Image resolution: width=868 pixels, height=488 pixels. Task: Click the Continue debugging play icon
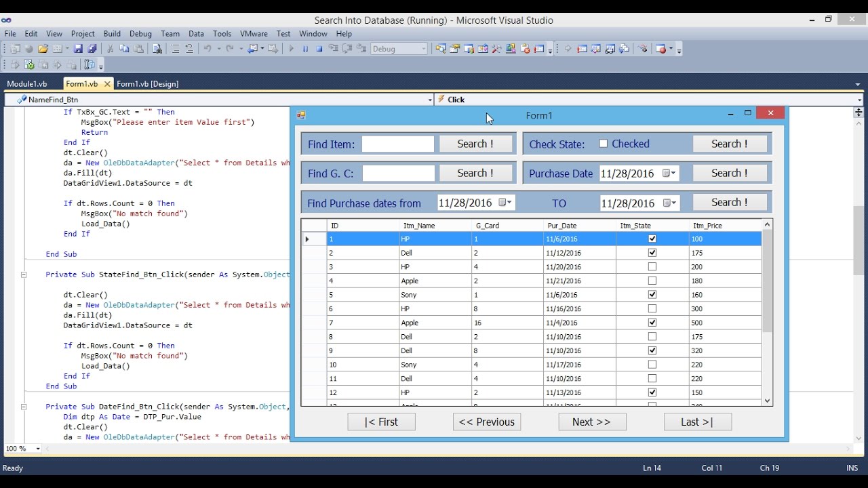point(292,49)
